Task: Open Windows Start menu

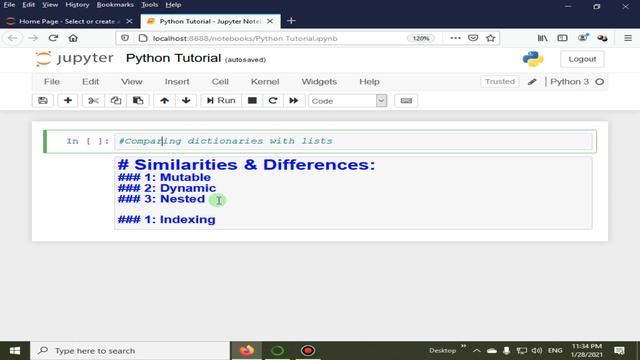Action: [x=15, y=351]
